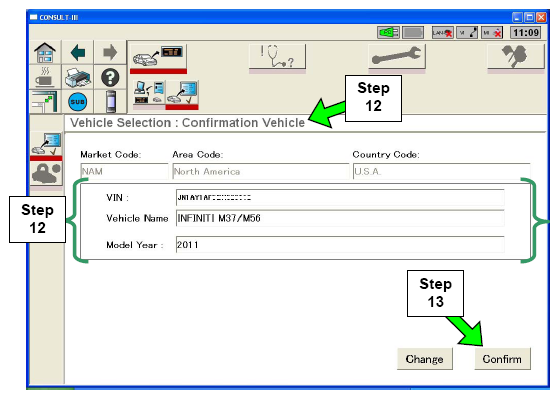
Task: Click the Model Year field 2011
Action: pyautogui.click(x=340, y=245)
